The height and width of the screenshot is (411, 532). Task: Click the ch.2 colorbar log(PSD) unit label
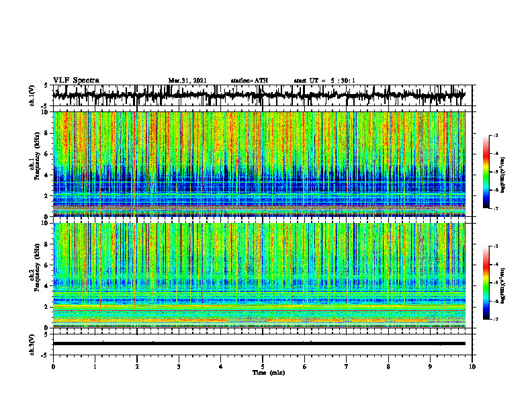[503, 286]
